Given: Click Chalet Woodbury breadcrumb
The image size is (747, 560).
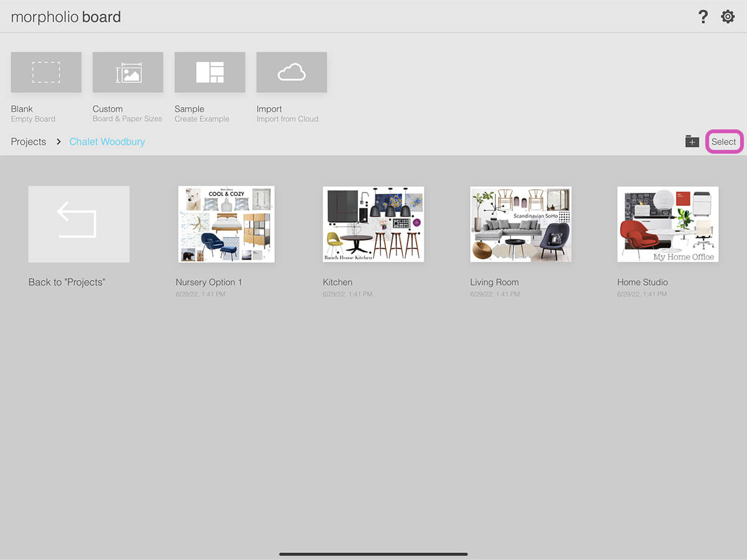Looking at the screenshot, I should pos(107,142).
